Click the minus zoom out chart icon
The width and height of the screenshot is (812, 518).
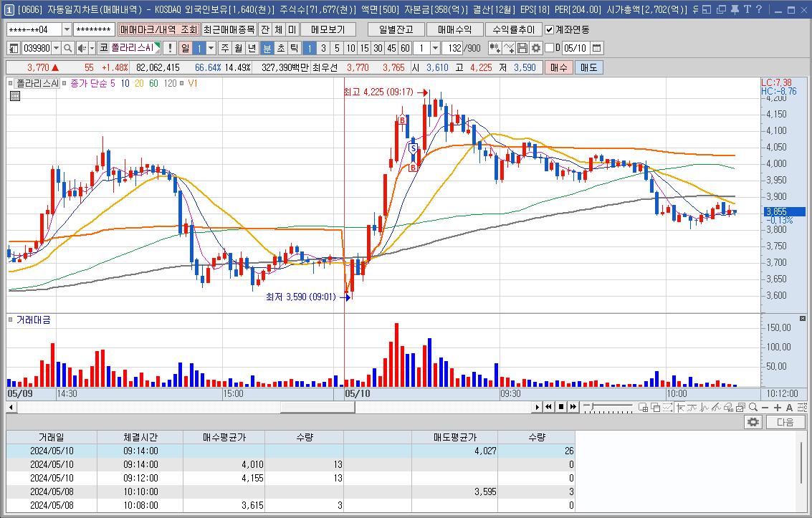pyautogui.click(x=765, y=407)
